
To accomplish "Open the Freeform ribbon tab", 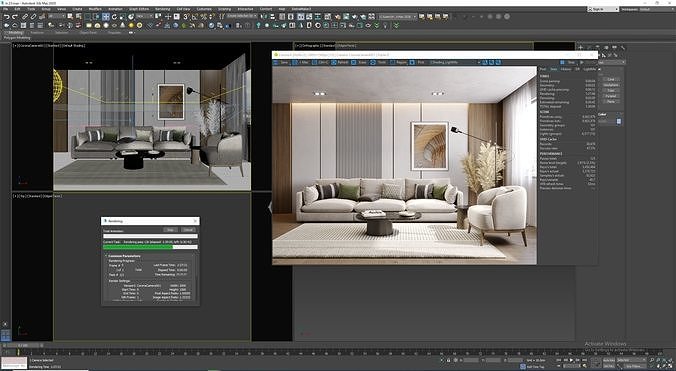I will coord(37,32).
